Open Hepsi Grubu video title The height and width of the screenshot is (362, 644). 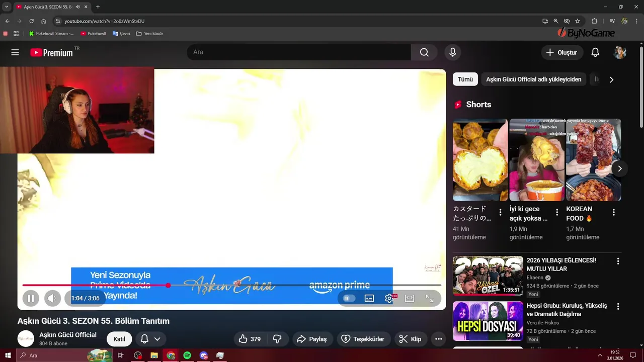pos(567,310)
